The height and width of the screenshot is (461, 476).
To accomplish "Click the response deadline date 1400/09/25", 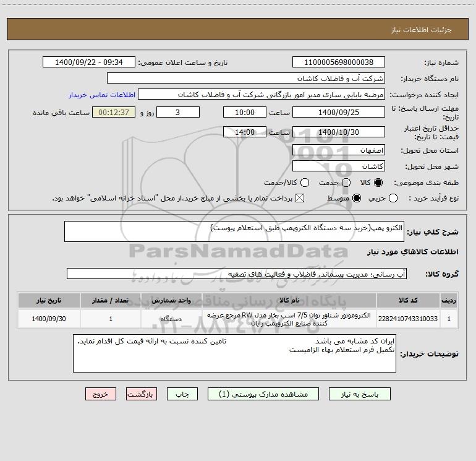I will [339, 112].
